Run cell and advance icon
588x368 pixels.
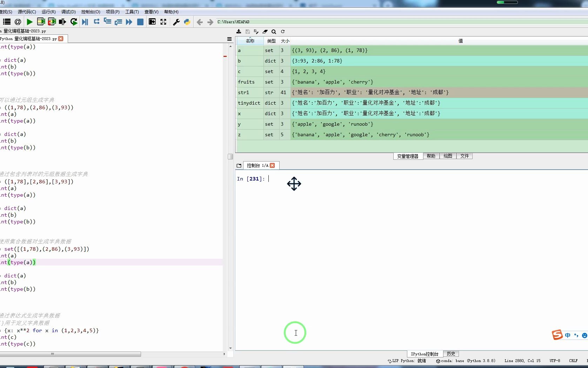52,22
